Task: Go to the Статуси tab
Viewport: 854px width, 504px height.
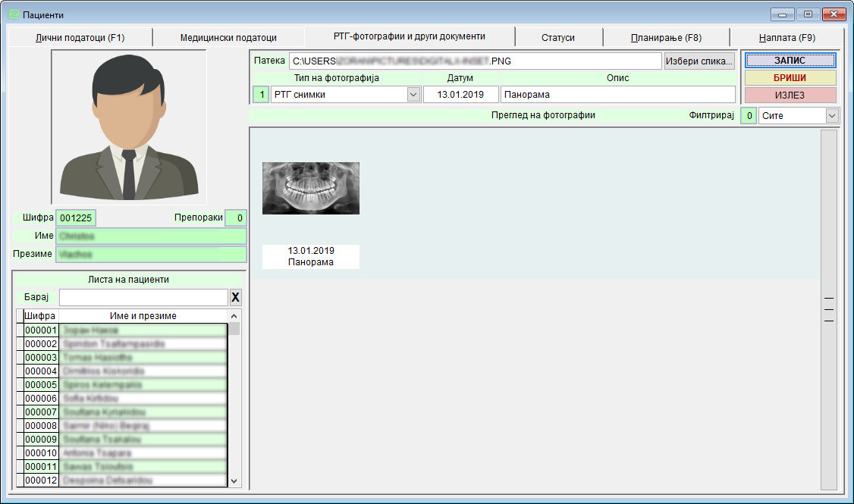Action: [x=558, y=37]
